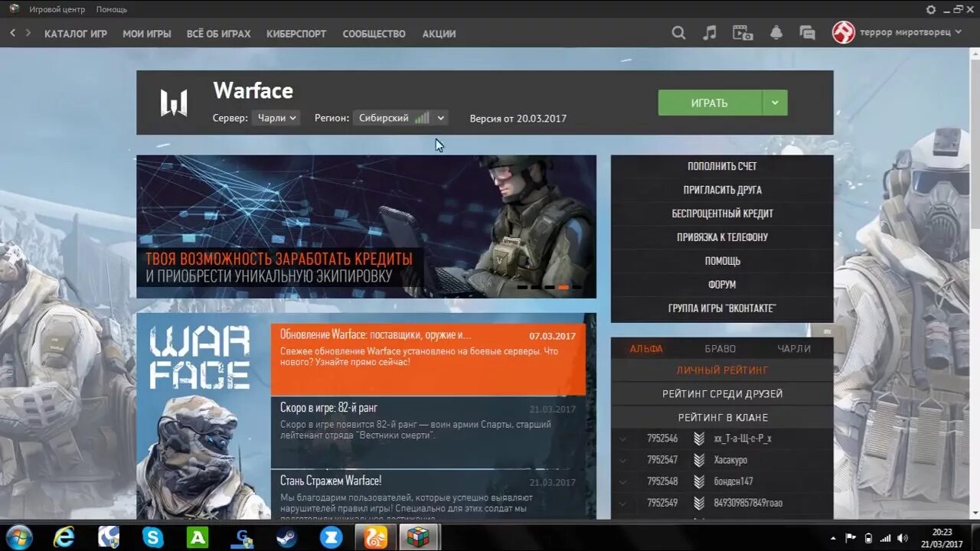Open ГРУППА ИГРЫ "ВКОНТАКТЕ"

click(x=722, y=308)
